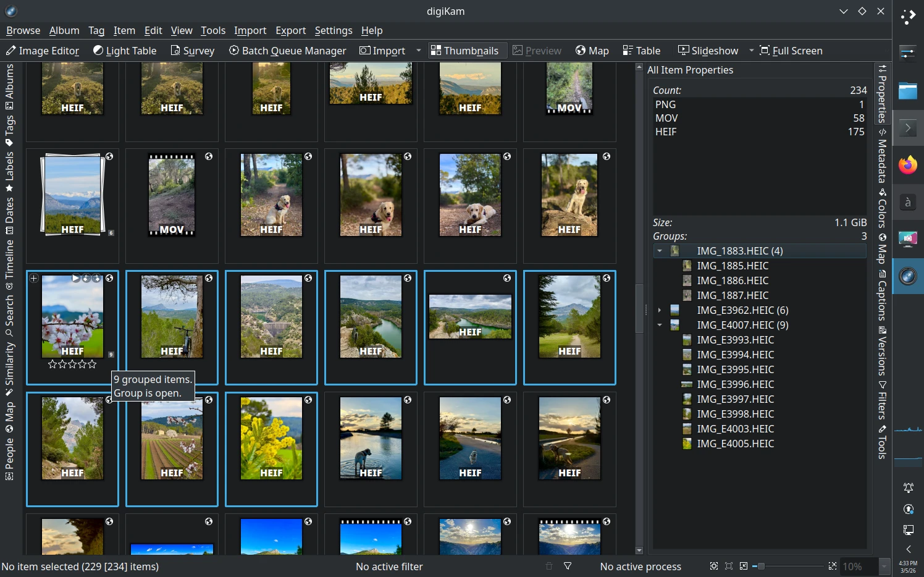Viewport: 924px width, 577px height.
Task: Click the Slideshow button
Action: pyautogui.click(x=708, y=51)
